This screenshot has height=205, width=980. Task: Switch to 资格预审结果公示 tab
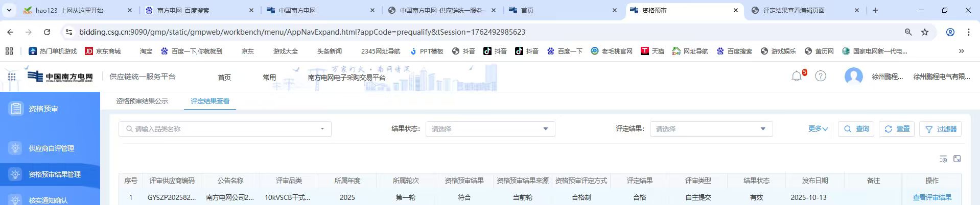pos(142,101)
